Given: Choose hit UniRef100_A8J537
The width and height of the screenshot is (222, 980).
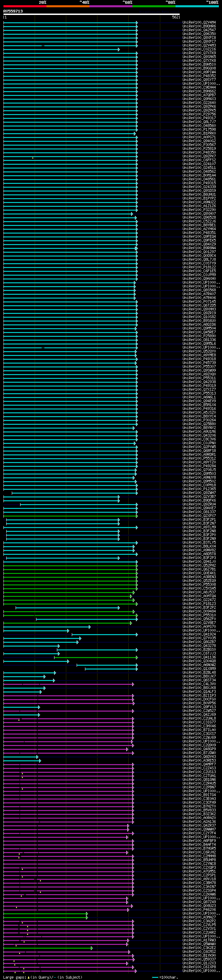Looking at the screenshot, I should pyautogui.click(x=199, y=592).
